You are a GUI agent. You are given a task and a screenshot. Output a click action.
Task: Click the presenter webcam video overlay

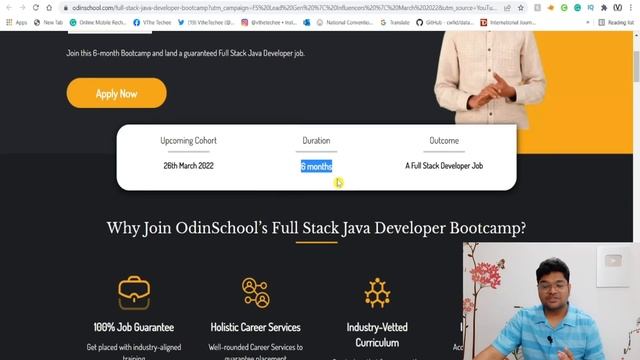pos(551,301)
